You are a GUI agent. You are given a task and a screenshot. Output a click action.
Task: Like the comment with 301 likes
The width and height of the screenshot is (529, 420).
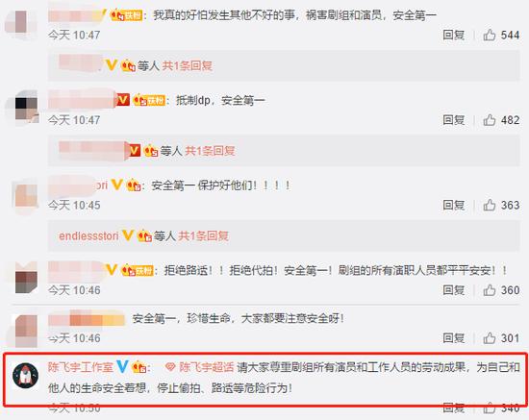click(x=490, y=338)
